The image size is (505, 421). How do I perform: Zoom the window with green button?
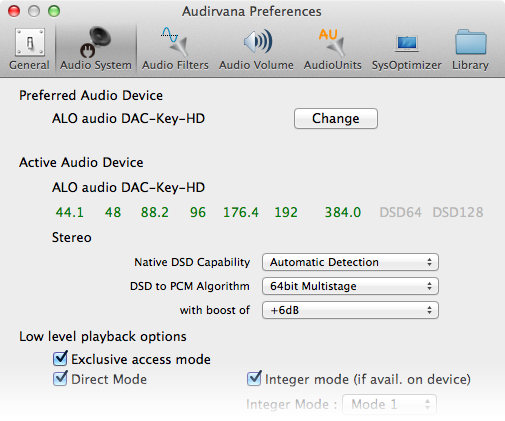click(54, 11)
